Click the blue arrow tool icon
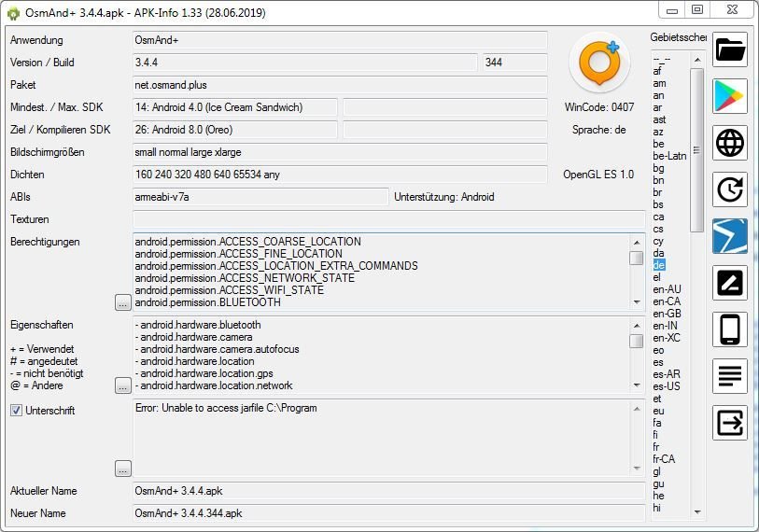The width and height of the screenshot is (759, 532). coord(730,236)
